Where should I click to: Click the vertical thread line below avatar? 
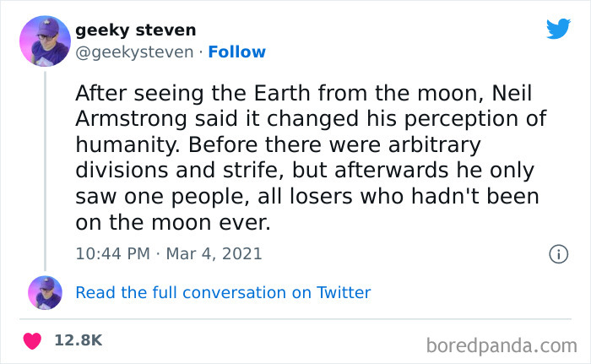pos(45,169)
